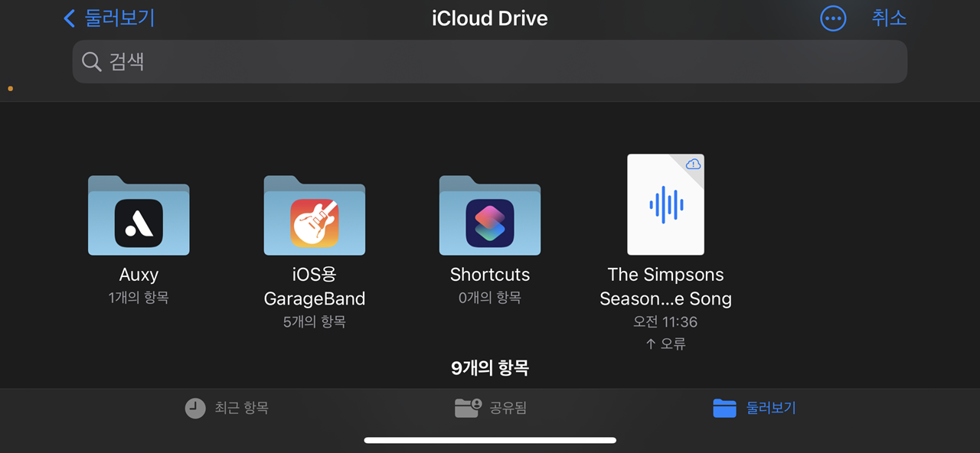Go back to 둘러보기
Image resolution: width=980 pixels, height=453 pixels.
click(109, 18)
